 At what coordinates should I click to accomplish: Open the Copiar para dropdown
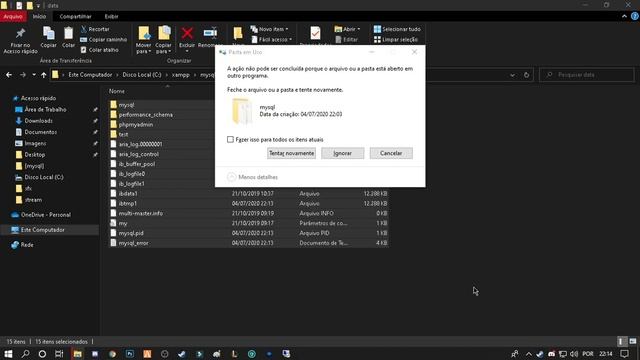coord(163,40)
